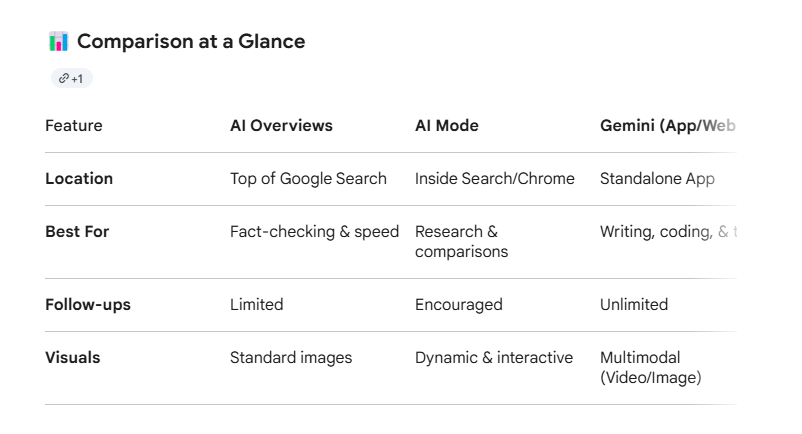Click the link chip showing +1 sources
This screenshot has width=802, height=434.
(72, 78)
